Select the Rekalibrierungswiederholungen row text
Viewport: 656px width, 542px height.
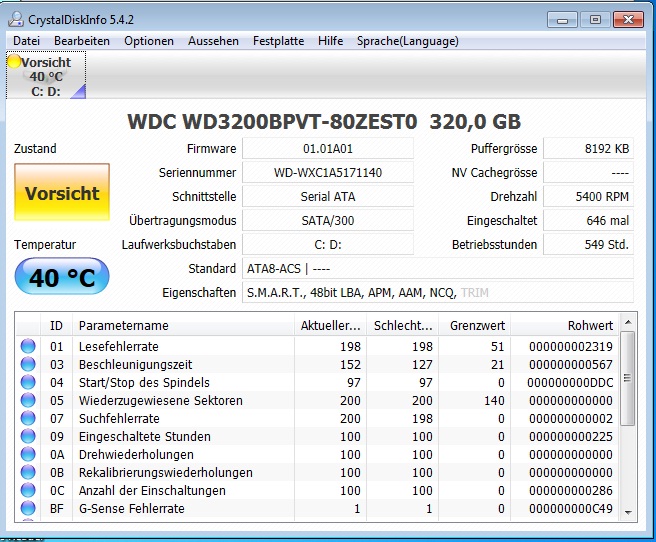point(166,472)
